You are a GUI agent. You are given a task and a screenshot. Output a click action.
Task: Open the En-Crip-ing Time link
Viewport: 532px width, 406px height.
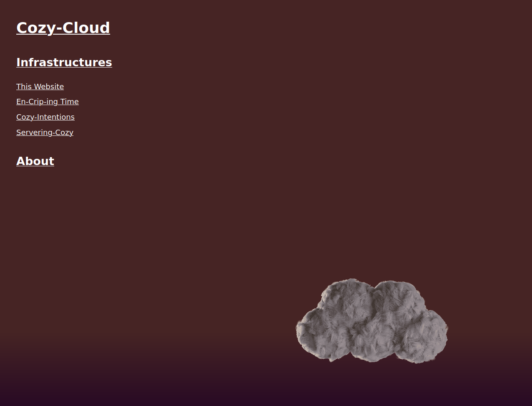click(48, 102)
